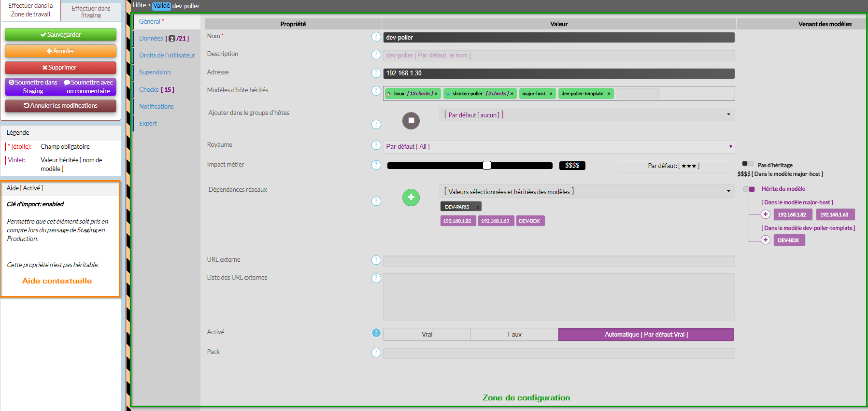Click plus icon next to inherited DEV-BDX

click(766, 240)
